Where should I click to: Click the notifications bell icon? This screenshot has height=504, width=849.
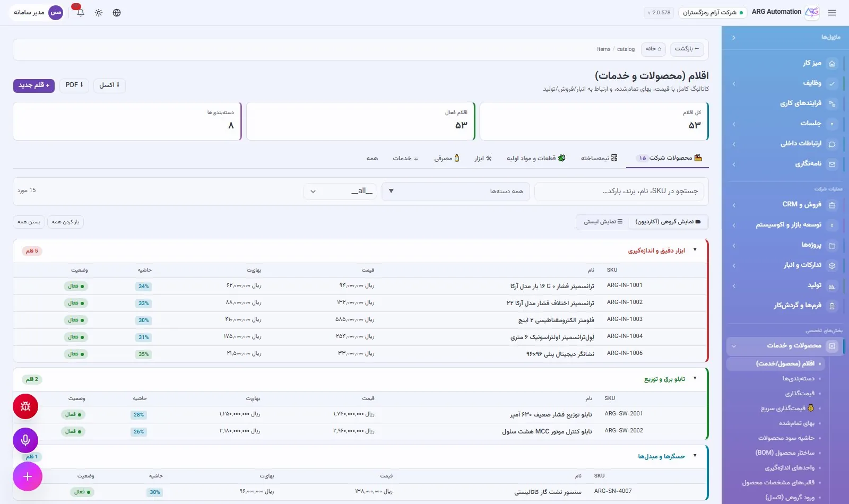click(x=81, y=12)
